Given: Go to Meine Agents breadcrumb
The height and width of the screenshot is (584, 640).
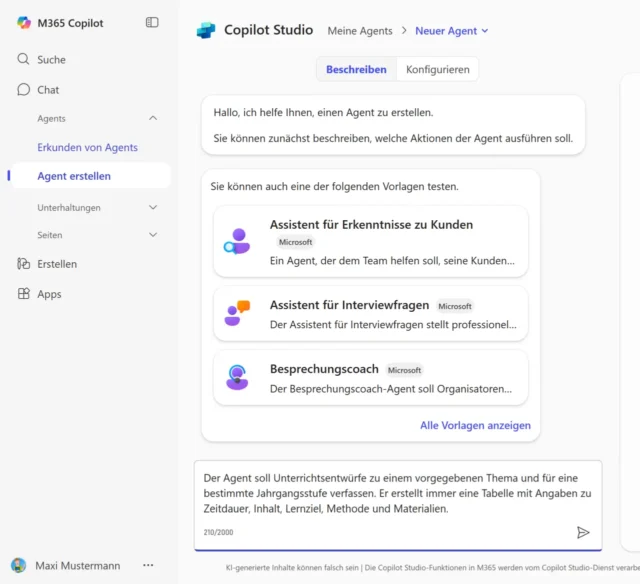Looking at the screenshot, I should (360, 31).
